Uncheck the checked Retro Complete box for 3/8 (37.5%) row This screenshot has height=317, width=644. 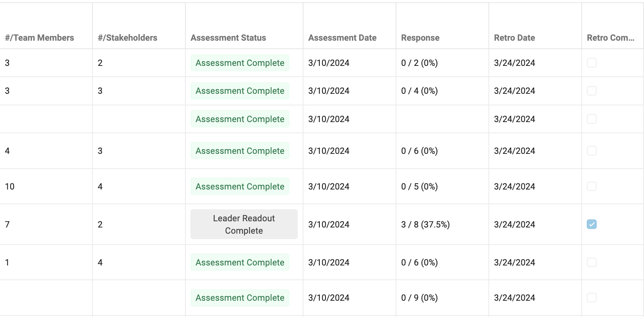[x=591, y=224]
